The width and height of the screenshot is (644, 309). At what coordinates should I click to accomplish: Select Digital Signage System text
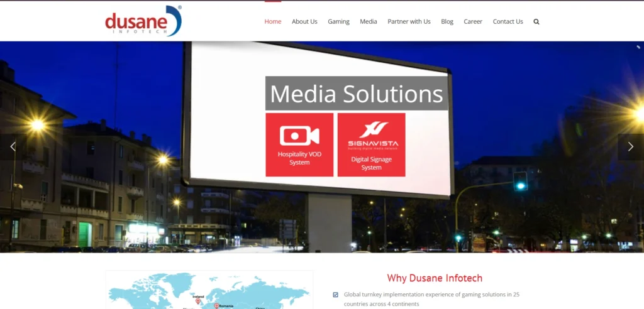(x=371, y=163)
